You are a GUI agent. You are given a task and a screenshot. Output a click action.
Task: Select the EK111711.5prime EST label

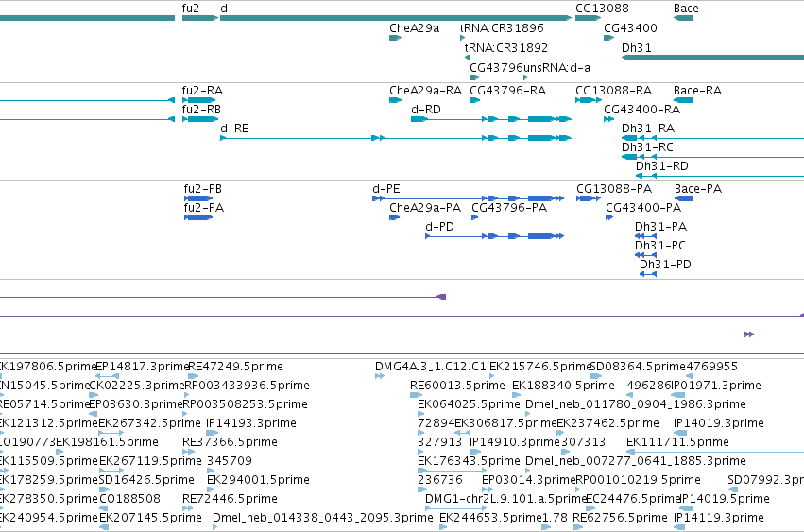(x=677, y=442)
